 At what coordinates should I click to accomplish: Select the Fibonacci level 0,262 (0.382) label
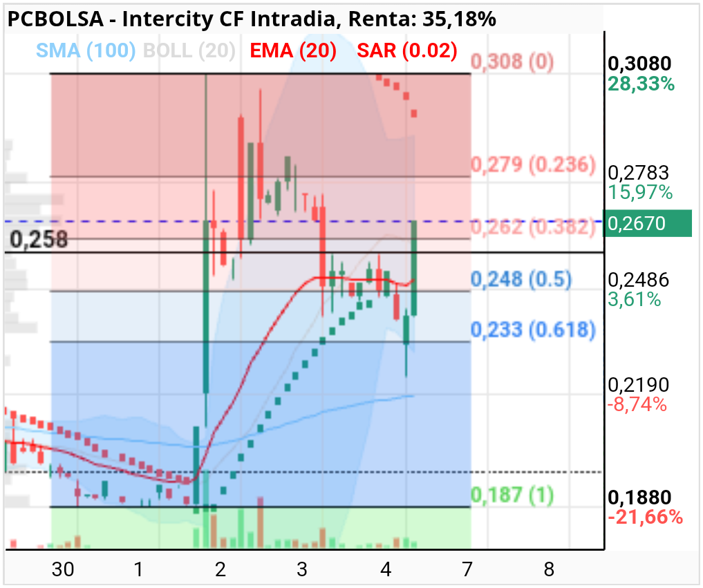(x=533, y=227)
